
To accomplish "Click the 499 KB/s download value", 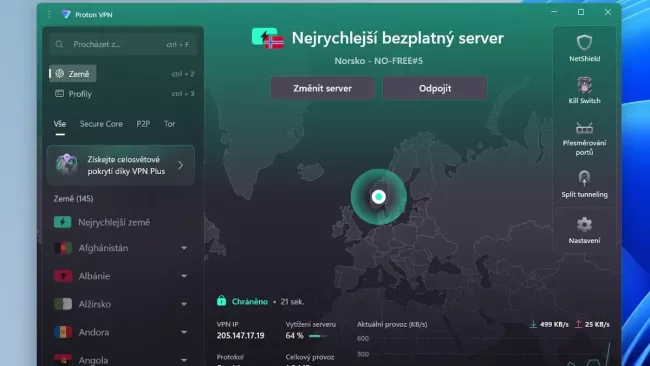I will 554,324.
